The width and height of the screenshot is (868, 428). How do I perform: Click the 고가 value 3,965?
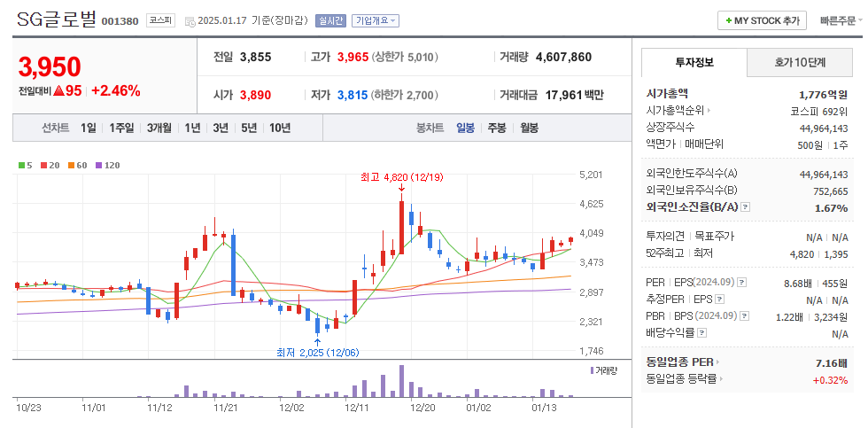click(x=353, y=57)
